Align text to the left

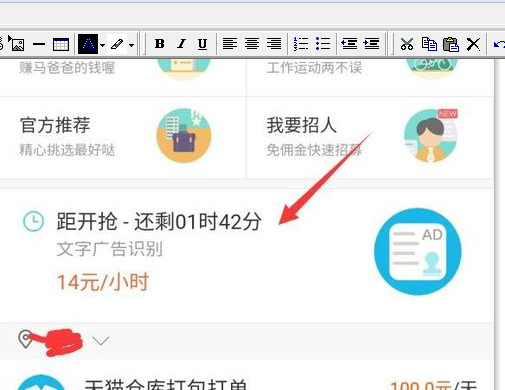[230, 44]
